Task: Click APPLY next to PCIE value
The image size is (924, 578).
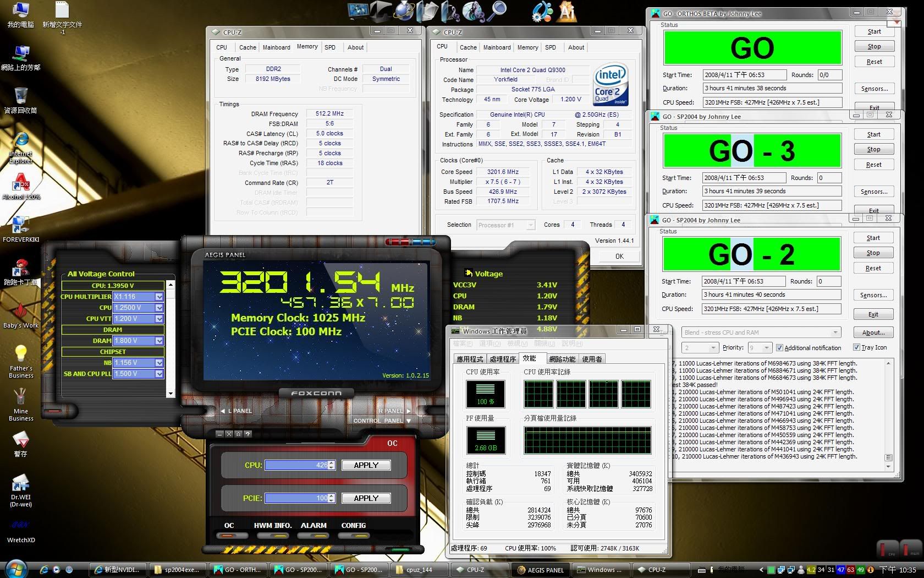Action: [366, 498]
